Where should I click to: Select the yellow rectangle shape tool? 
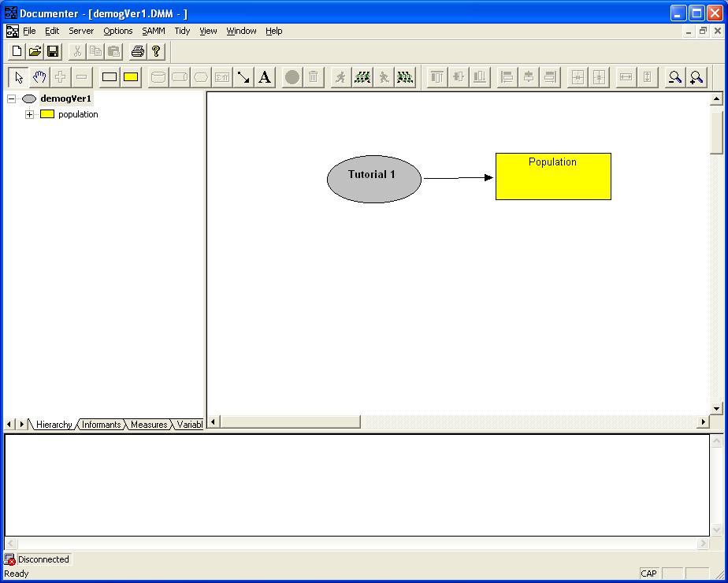(x=131, y=77)
